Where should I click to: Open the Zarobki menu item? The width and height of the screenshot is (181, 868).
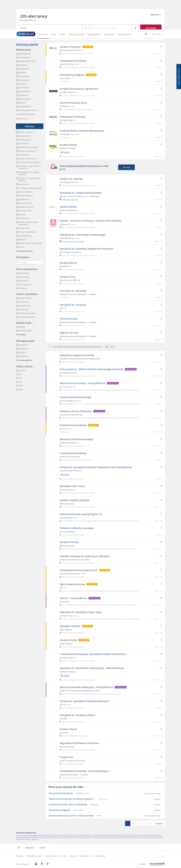click(62, 34)
